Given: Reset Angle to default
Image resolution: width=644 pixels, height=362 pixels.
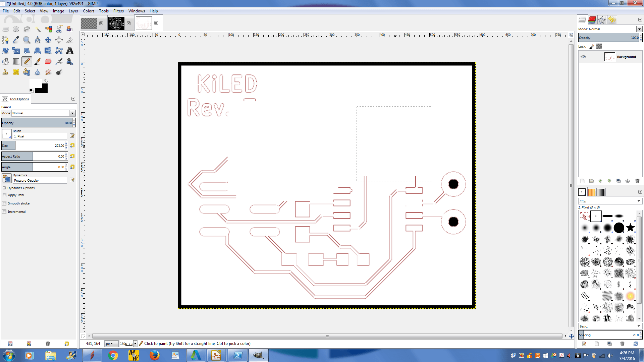Looking at the screenshot, I should [x=72, y=167].
